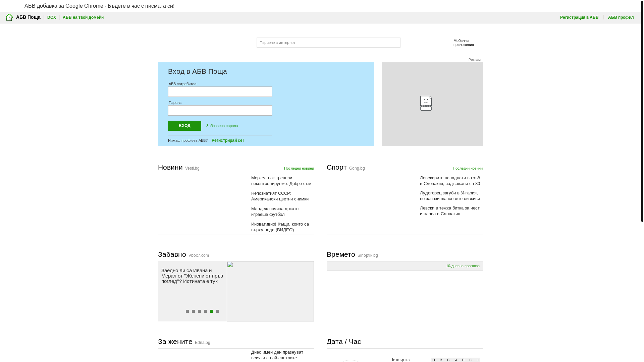Open the Лудогорец загуби sports headline
This screenshot has width=644, height=362.
[x=450, y=196]
